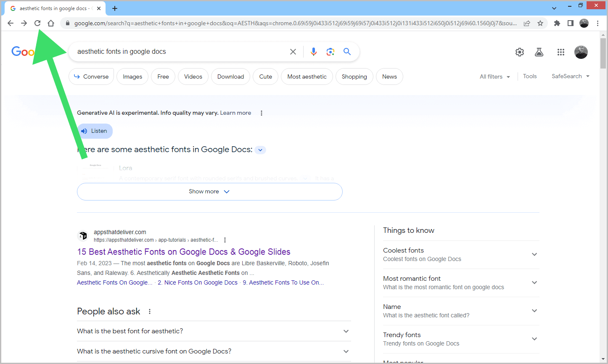The height and width of the screenshot is (364, 608).
Task: Start the search with the magnifier icon
Action: [x=347, y=51]
